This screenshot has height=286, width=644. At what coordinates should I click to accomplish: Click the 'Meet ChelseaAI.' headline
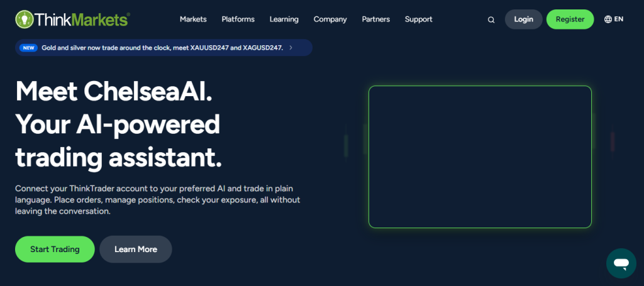coord(114,91)
